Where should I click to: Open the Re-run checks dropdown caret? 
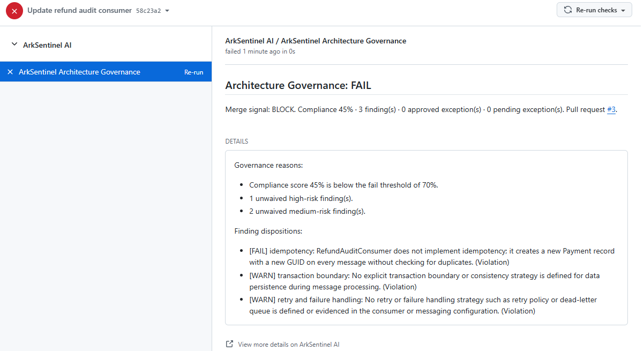tap(623, 10)
